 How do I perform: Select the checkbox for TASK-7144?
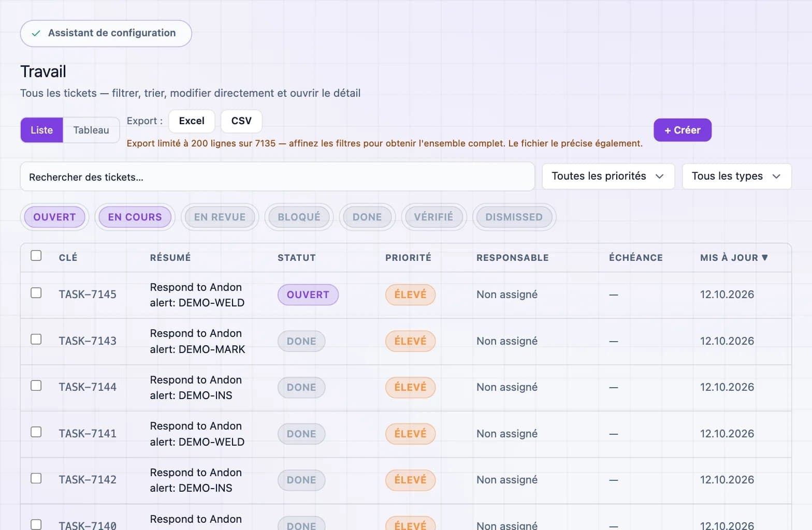point(36,386)
